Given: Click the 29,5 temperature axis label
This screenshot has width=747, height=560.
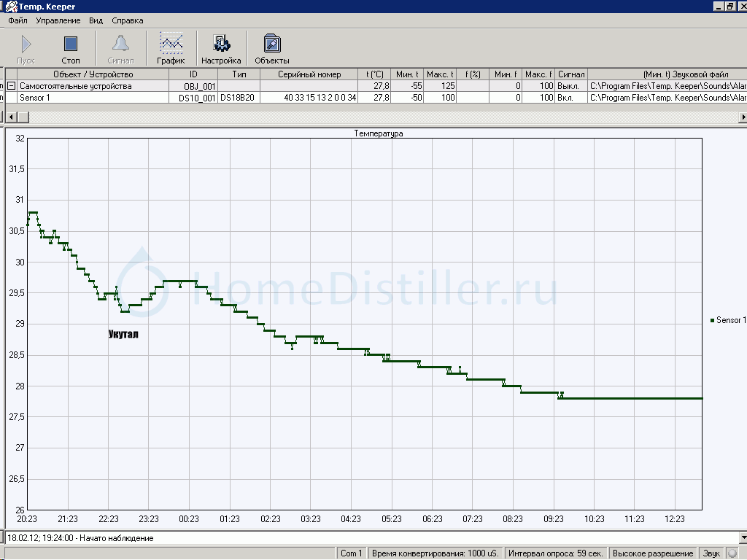Looking at the screenshot, I should click(x=16, y=293).
